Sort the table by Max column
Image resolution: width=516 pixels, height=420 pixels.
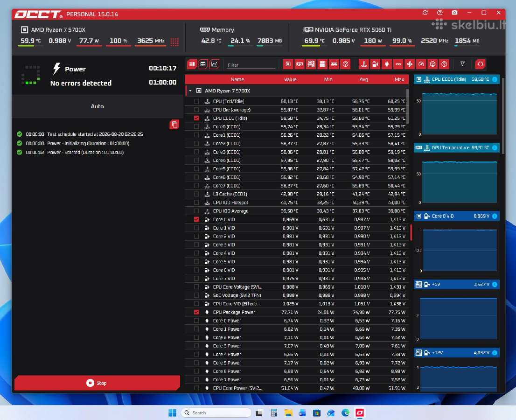[399, 79]
